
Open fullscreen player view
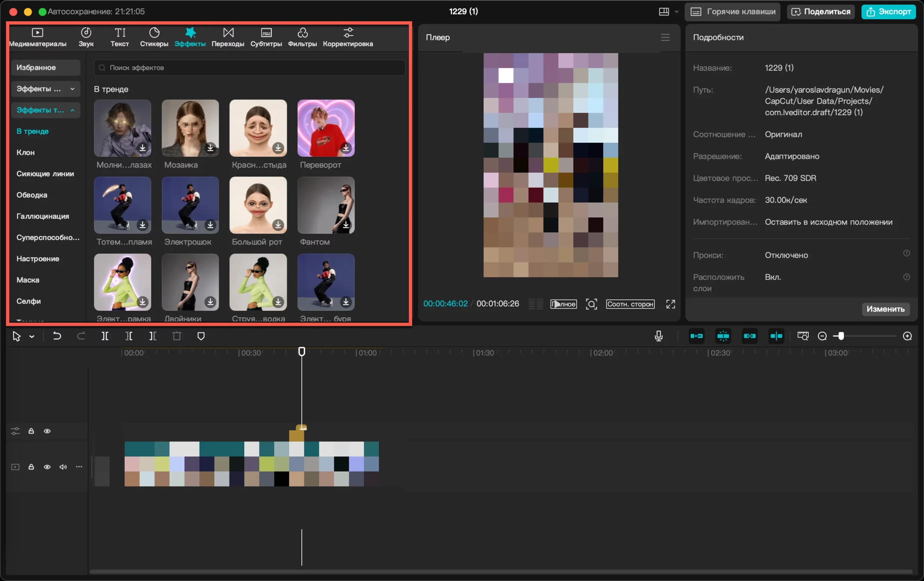(x=670, y=304)
